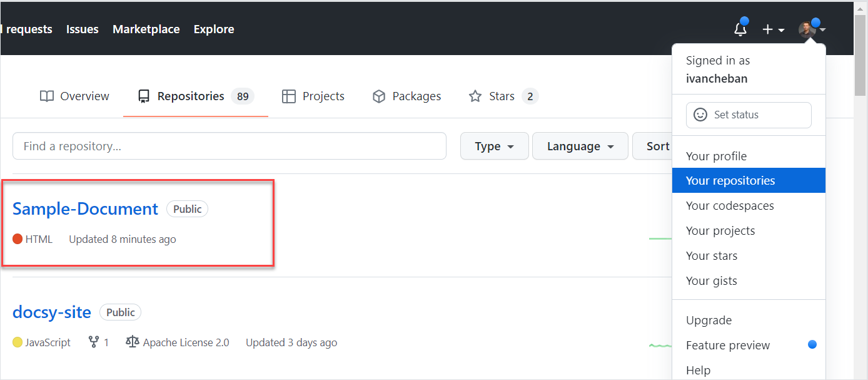Image resolution: width=868 pixels, height=380 pixels.
Task: Click the profile avatar picture
Action: coord(807,28)
